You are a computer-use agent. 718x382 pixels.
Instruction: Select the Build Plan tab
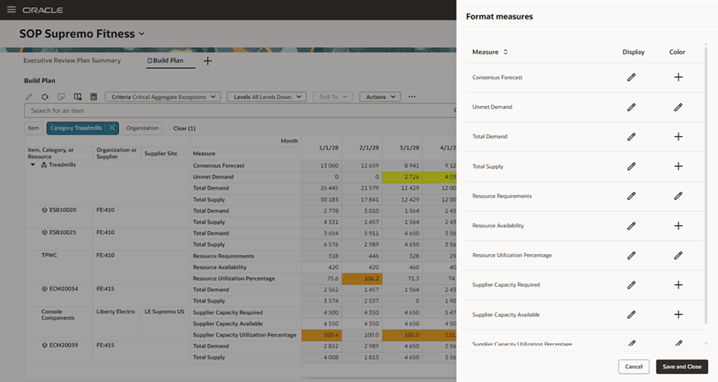click(x=168, y=60)
